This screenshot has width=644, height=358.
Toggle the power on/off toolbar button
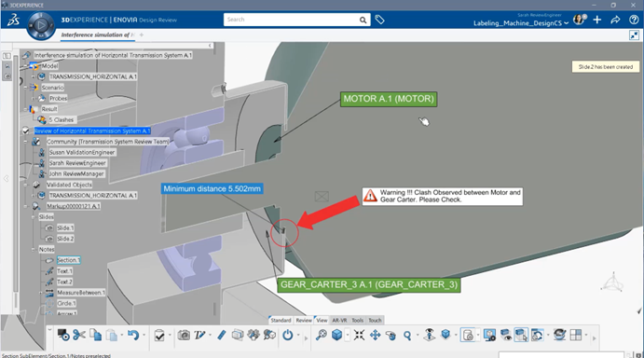click(x=287, y=335)
